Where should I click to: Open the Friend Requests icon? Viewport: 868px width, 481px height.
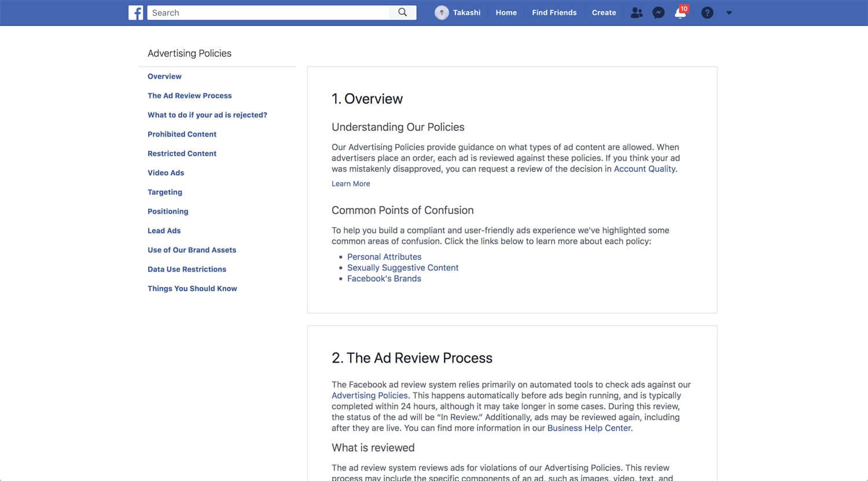(x=637, y=12)
